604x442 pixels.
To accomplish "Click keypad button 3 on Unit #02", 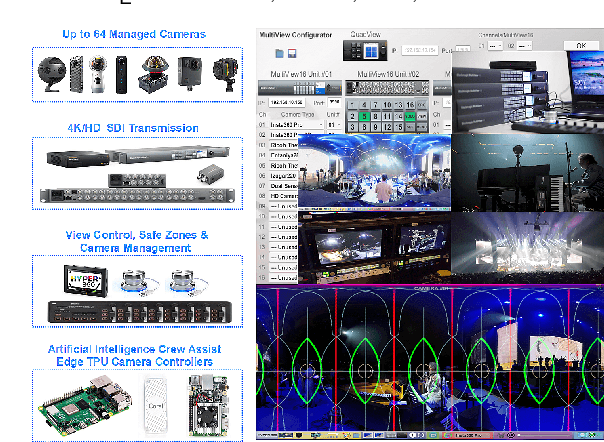I will coord(352,127).
